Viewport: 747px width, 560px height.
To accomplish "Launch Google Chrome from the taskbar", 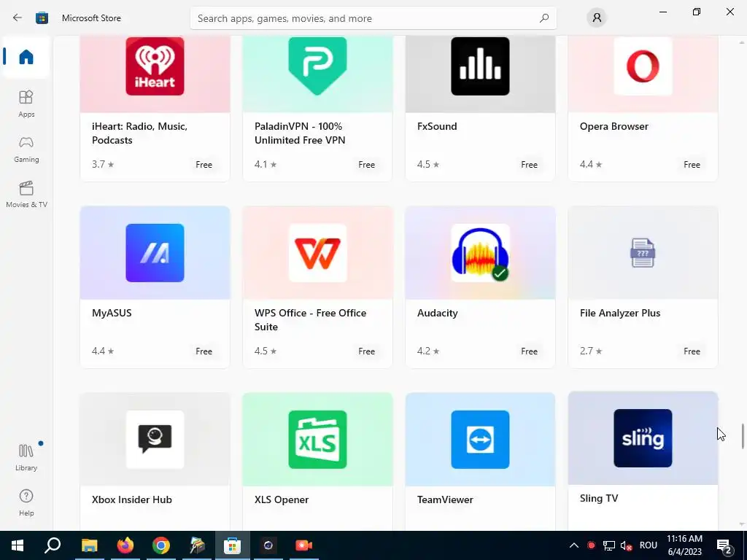I will [x=161, y=545].
